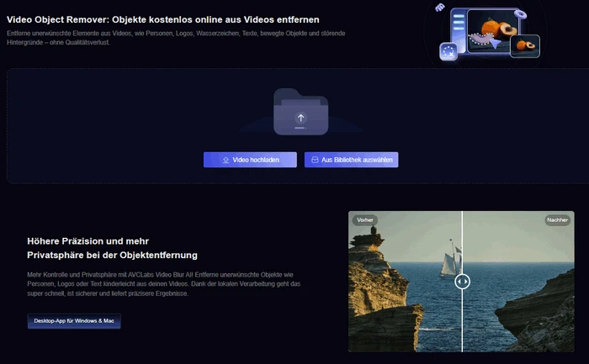Click the sailboat in the comparison image
The height and width of the screenshot is (364, 589).
[451, 260]
